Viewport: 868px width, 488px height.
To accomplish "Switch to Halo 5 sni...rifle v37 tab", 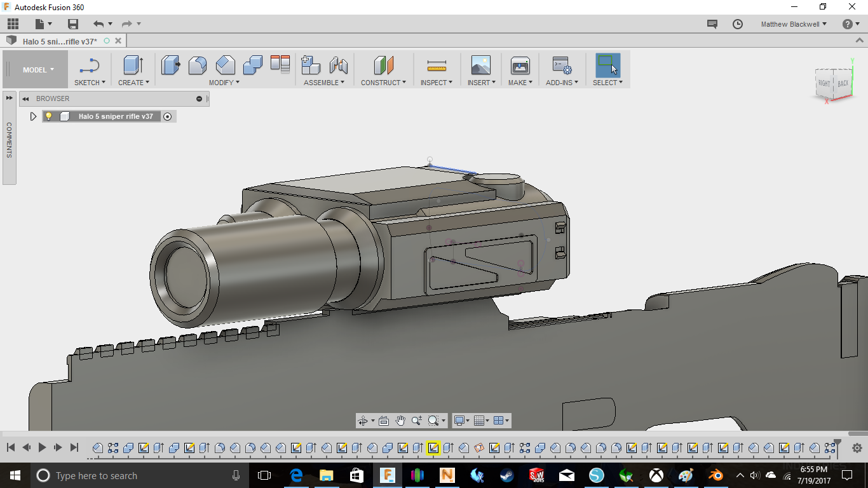I will click(x=60, y=41).
